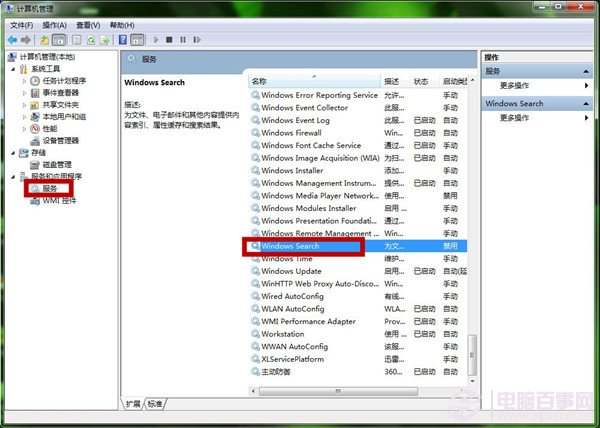Select WMI 控件 in the tree

59,201
